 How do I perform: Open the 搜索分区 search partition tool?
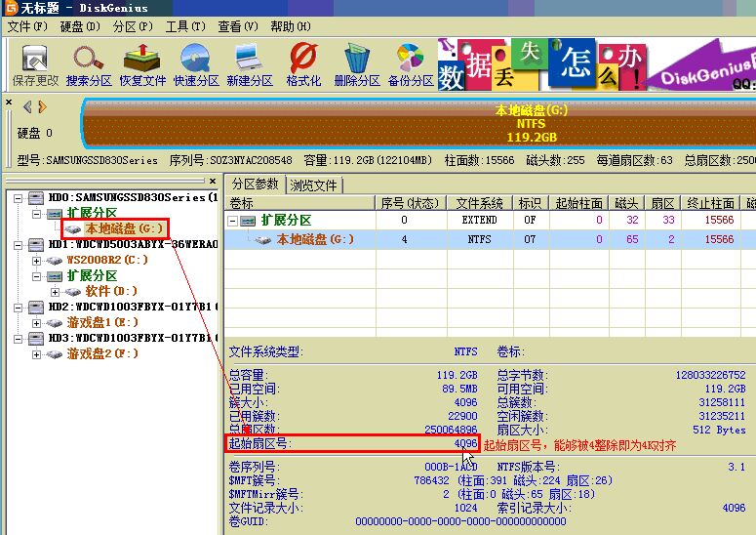[89, 64]
